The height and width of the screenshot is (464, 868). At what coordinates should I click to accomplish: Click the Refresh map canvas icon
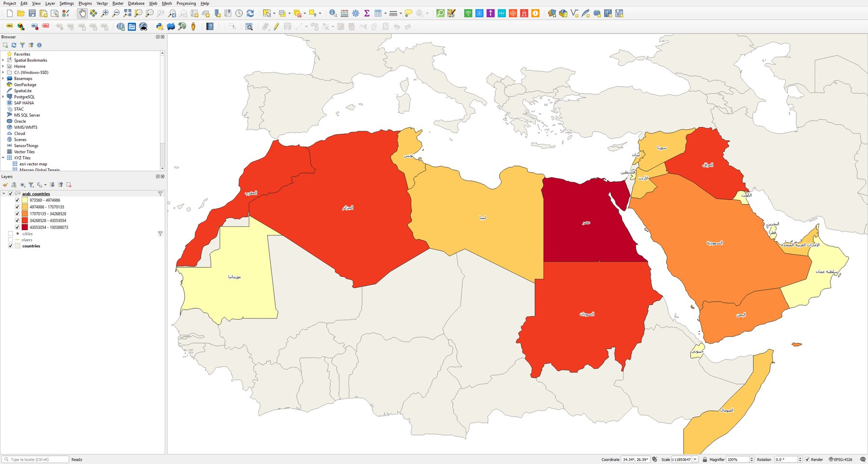250,14
